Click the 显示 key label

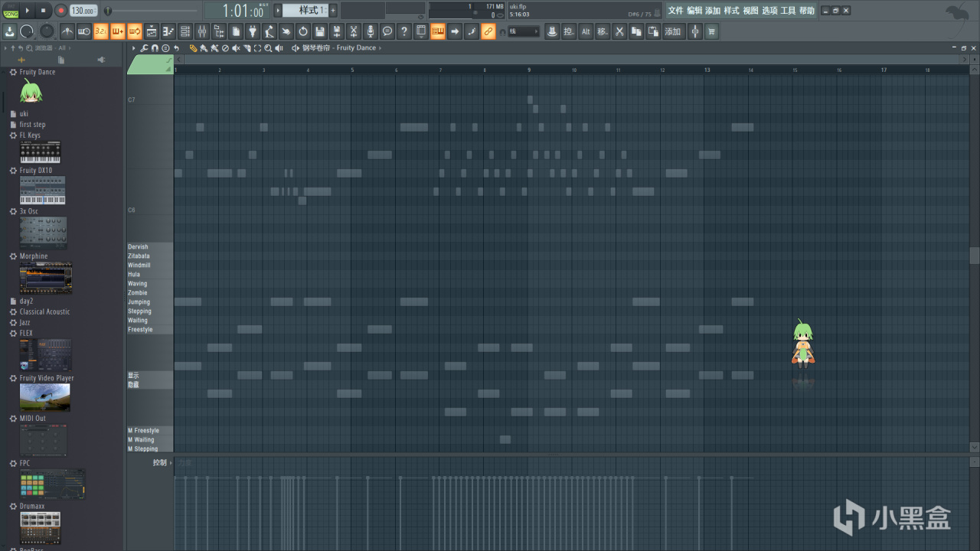(134, 376)
